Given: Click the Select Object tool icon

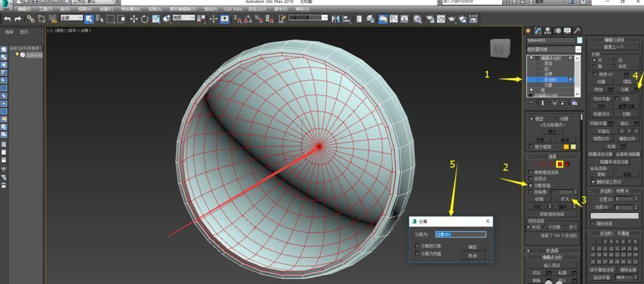Looking at the screenshot, I should click(89, 19).
